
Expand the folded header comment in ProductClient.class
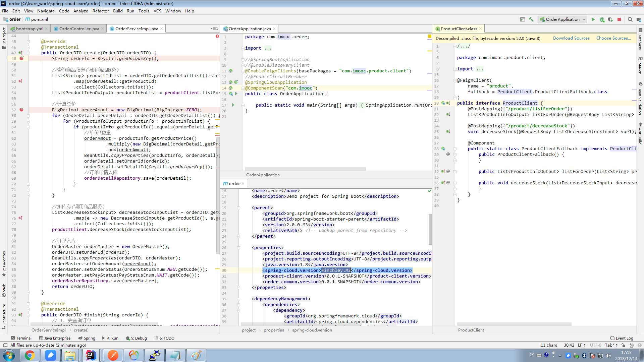pos(455,46)
